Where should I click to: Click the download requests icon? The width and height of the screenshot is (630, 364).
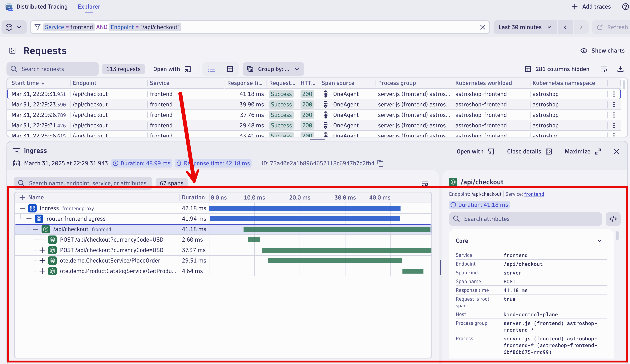point(620,69)
